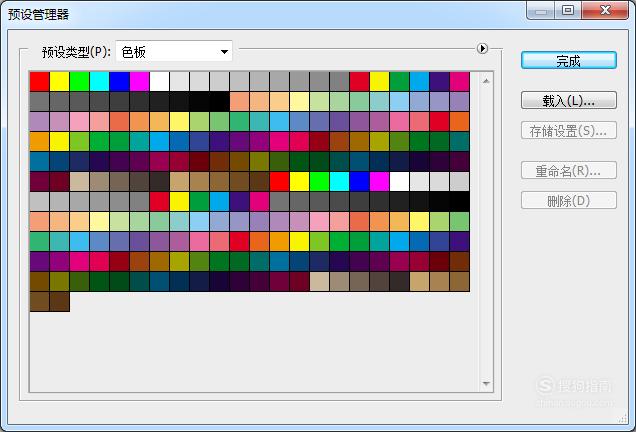
Task: Close the 预设管理器 dialog window
Action: click(604, 10)
